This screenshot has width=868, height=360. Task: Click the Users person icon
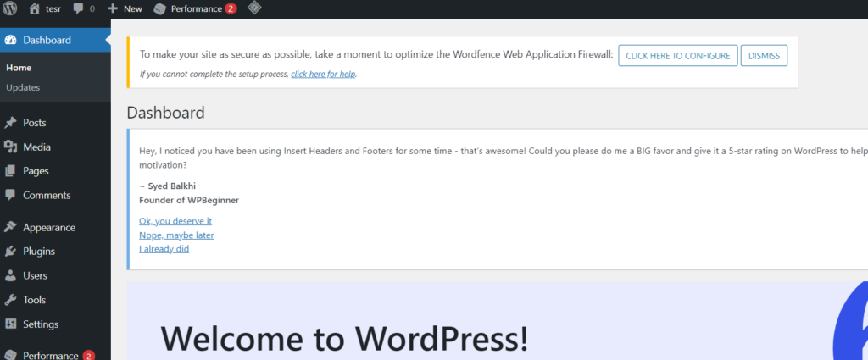(10, 275)
